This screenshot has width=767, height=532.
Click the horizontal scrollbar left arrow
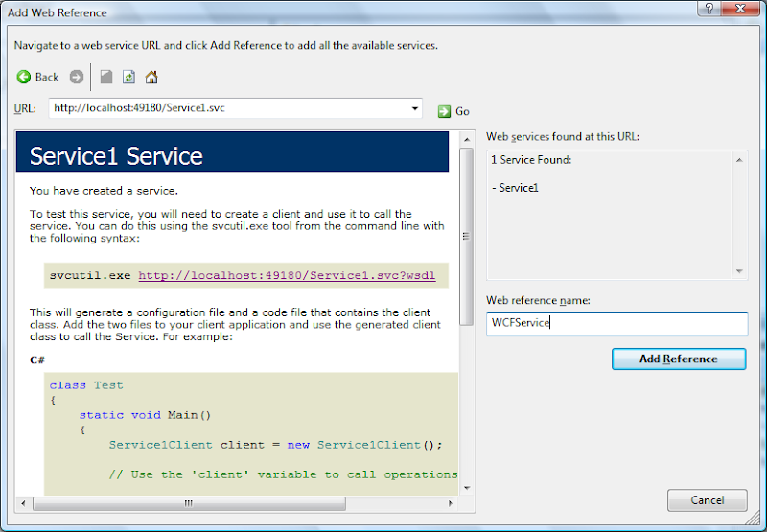pyautogui.click(x=23, y=502)
